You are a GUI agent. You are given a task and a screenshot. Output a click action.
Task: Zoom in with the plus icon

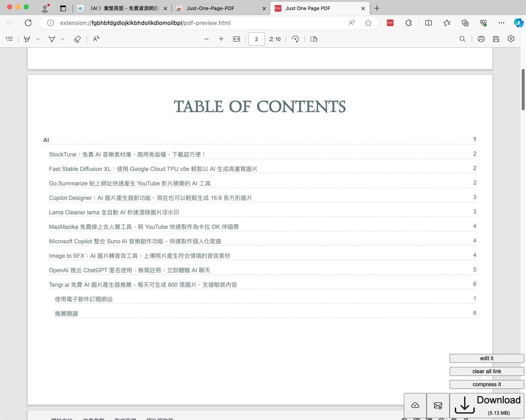[221, 39]
